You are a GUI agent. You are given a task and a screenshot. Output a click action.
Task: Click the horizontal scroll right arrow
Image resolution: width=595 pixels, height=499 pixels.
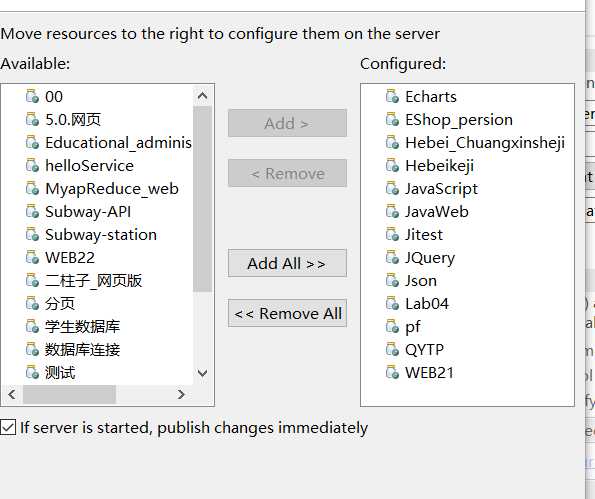tap(181, 395)
